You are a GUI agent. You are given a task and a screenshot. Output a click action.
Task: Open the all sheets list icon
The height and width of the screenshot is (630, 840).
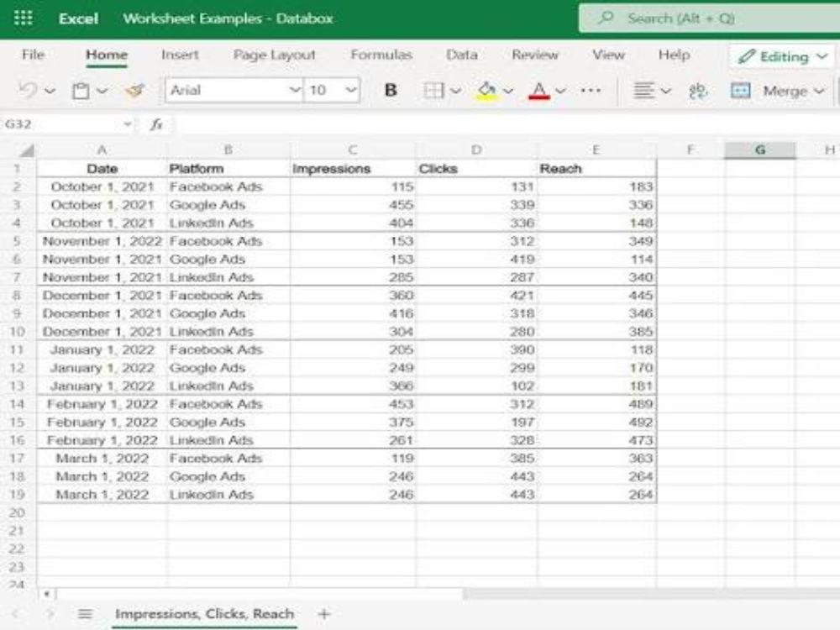pos(85,614)
